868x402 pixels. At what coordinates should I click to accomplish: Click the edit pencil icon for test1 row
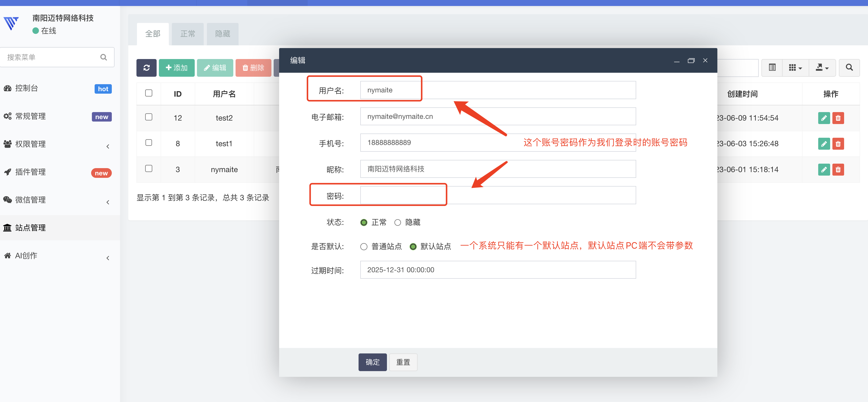pyautogui.click(x=824, y=143)
